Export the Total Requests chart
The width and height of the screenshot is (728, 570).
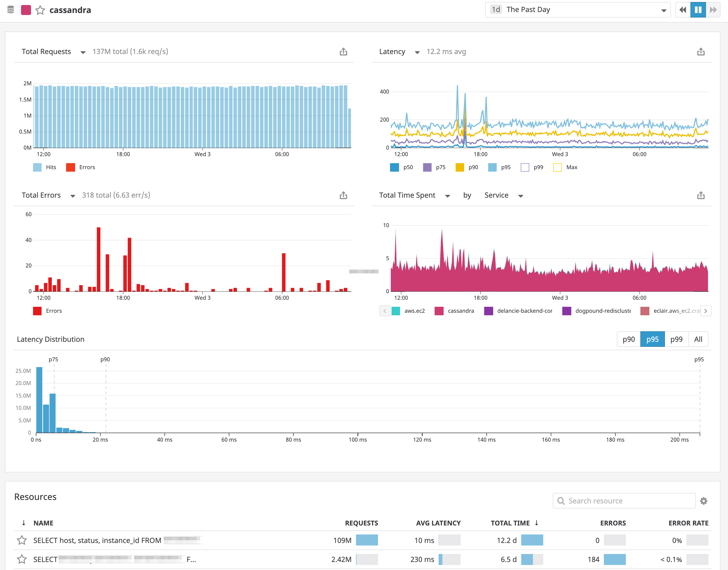pos(343,51)
